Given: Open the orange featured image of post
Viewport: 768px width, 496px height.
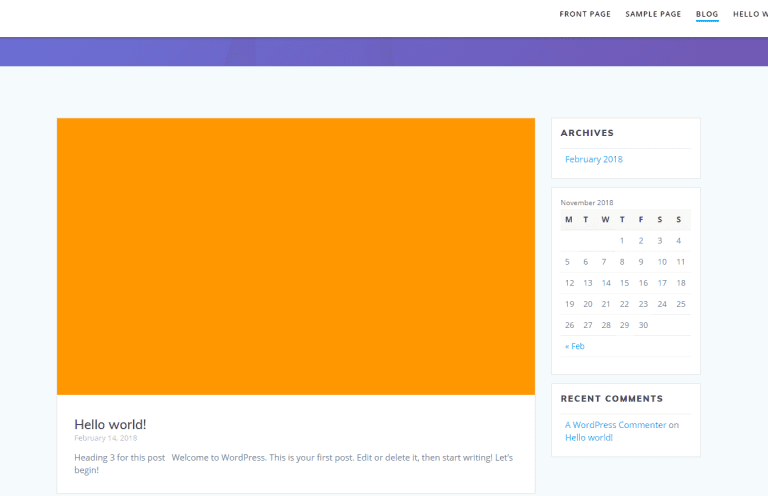Looking at the screenshot, I should pyautogui.click(x=295, y=256).
